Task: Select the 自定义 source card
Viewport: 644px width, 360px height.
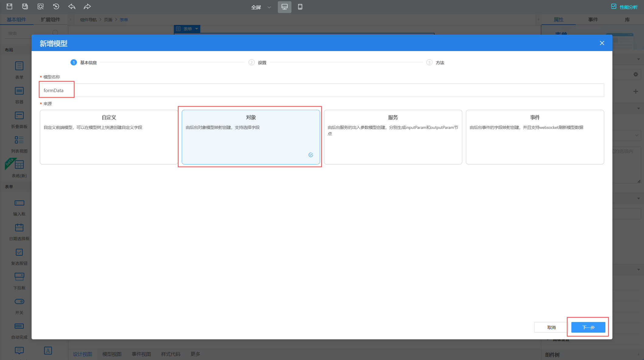Action: (109, 137)
